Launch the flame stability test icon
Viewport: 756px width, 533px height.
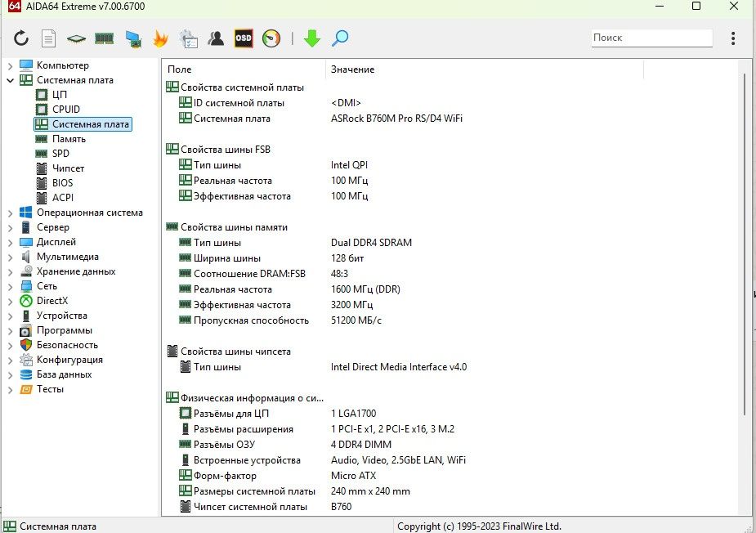point(160,38)
